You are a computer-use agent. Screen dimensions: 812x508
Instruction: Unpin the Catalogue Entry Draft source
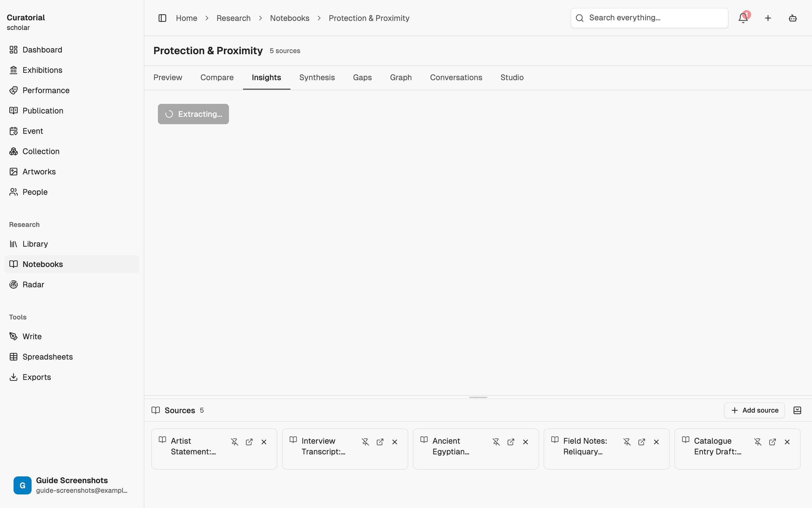pyautogui.click(x=758, y=442)
